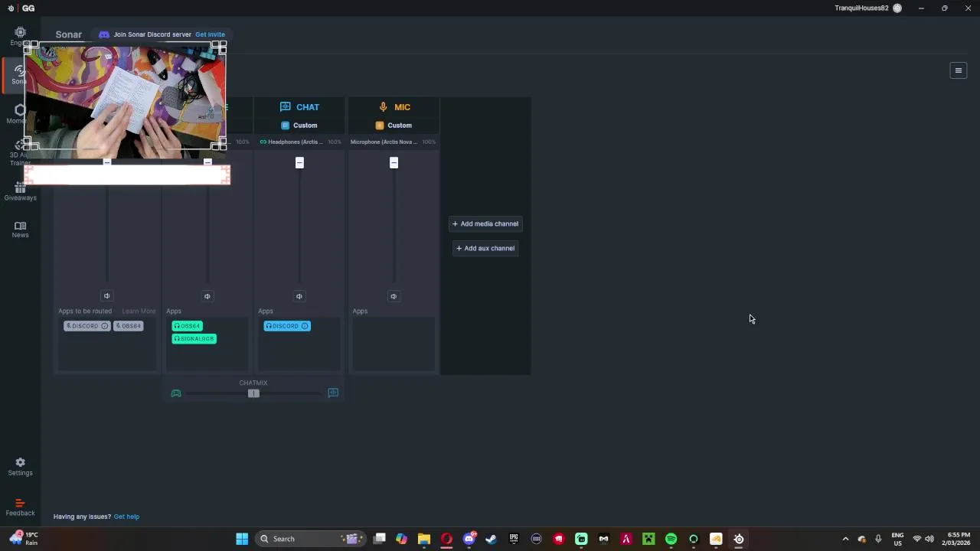
Task: Open Minecraft icon in the taskbar
Action: [648, 539]
